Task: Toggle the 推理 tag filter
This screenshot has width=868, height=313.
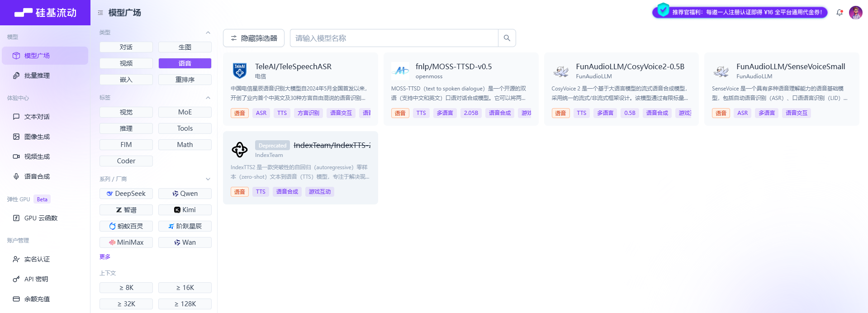Action: (x=126, y=128)
